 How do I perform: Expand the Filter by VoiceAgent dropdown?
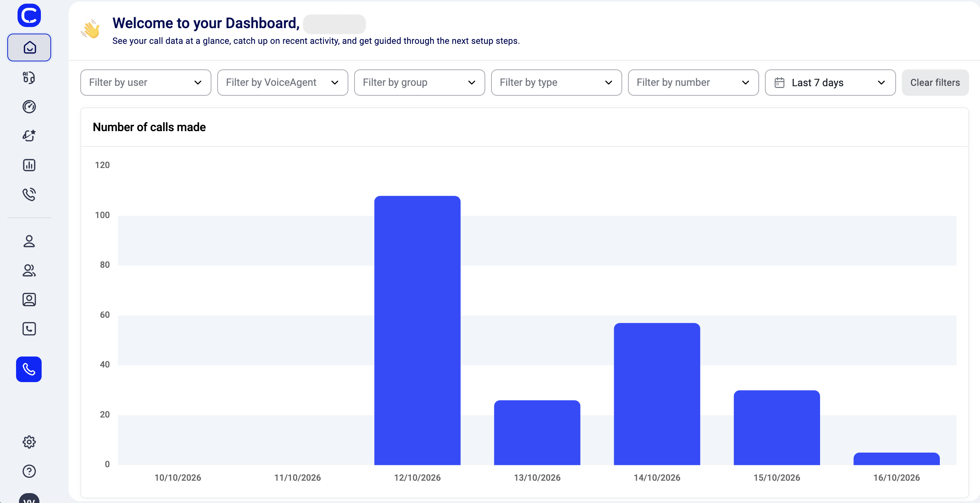[x=283, y=83]
